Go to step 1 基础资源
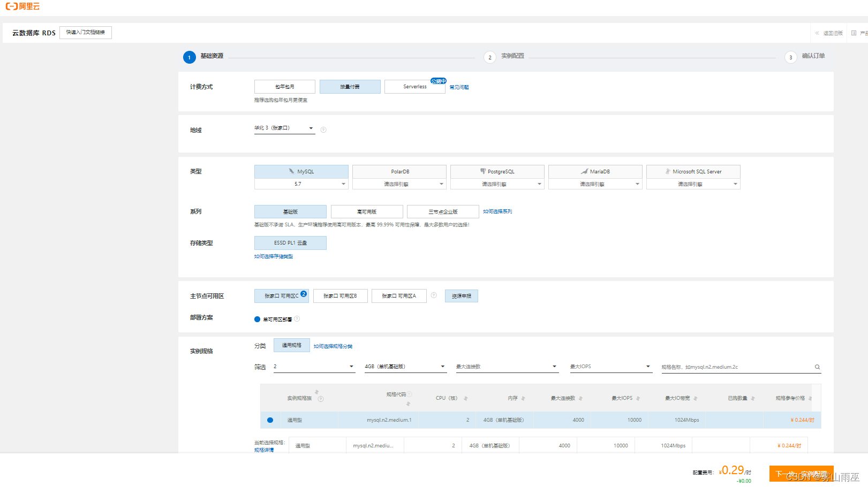Viewport: 868px width, 487px height. [203, 57]
